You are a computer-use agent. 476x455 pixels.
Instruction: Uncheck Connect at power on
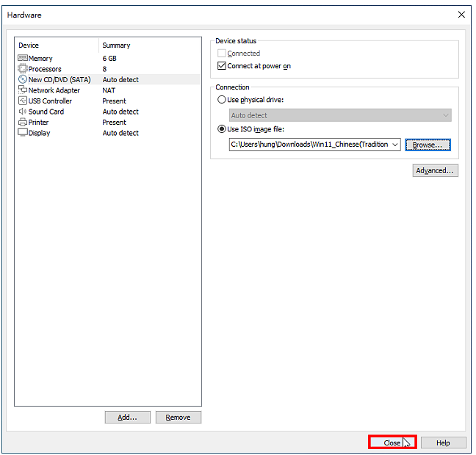pyautogui.click(x=222, y=66)
